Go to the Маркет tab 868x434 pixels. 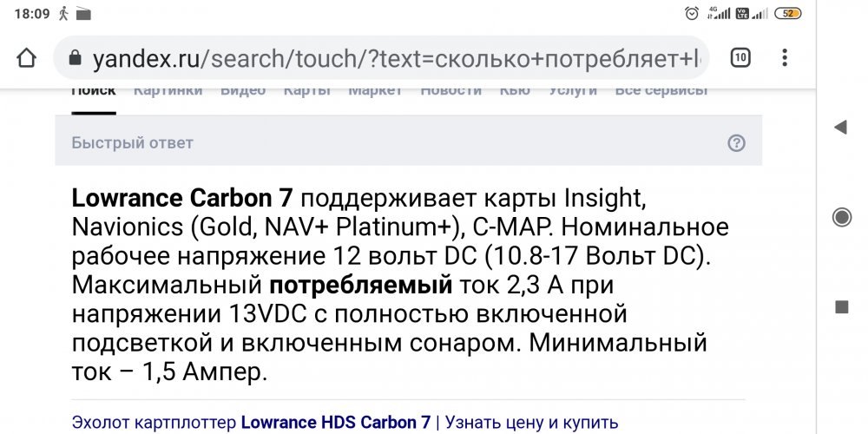(x=375, y=90)
